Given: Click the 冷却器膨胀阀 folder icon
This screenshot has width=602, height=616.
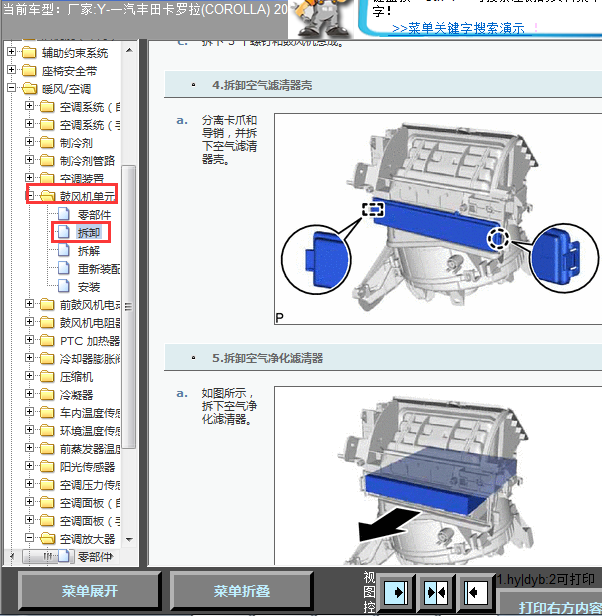Looking at the screenshot, I should [x=47, y=359].
